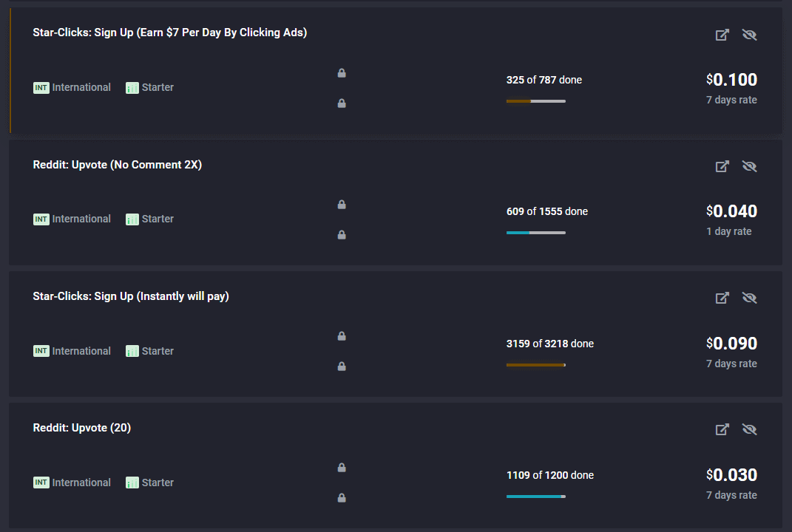Open Reddit Upvote No Comment 2X externally
Image resolution: width=792 pixels, height=532 pixels.
coord(722,166)
